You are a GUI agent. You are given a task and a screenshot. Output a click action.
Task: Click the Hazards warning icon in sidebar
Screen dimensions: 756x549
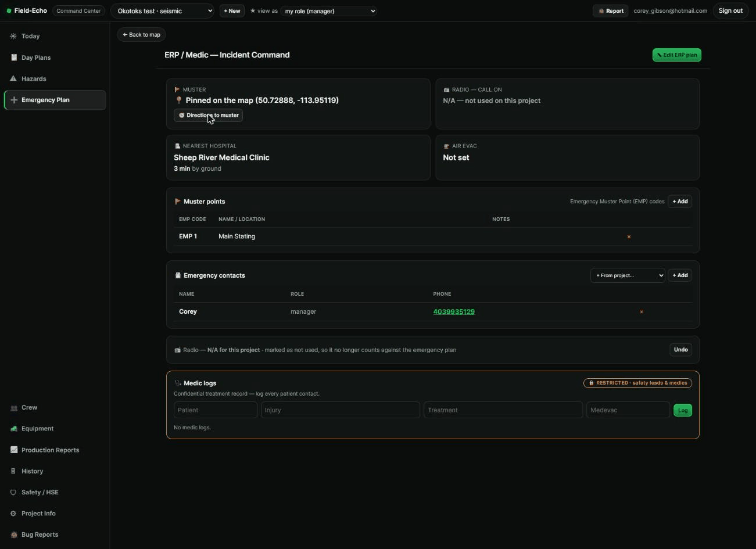click(x=13, y=78)
